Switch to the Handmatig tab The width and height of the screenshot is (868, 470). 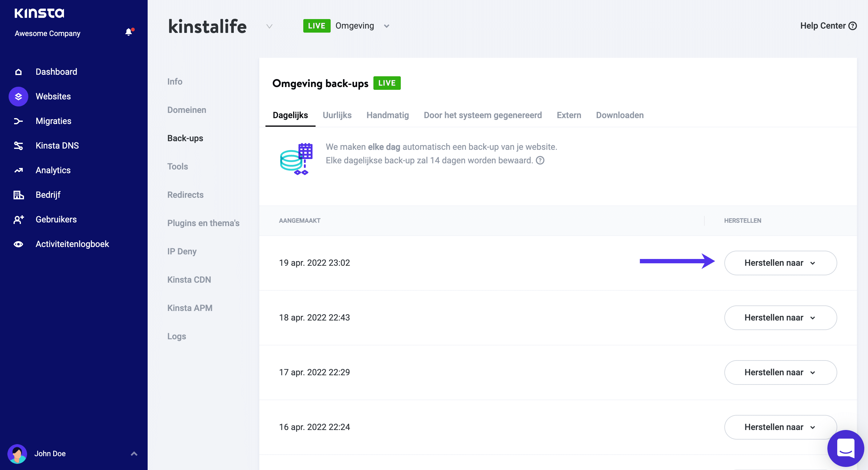[x=388, y=115]
